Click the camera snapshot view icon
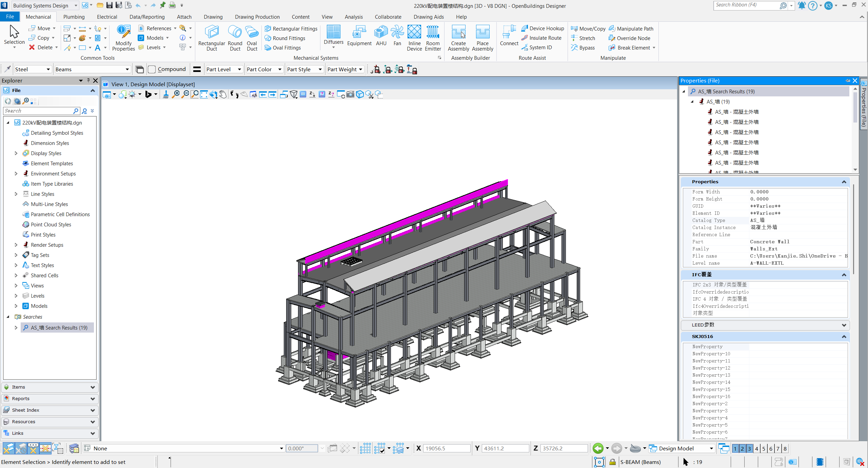This screenshot has height=468, width=868. tap(350, 94)
